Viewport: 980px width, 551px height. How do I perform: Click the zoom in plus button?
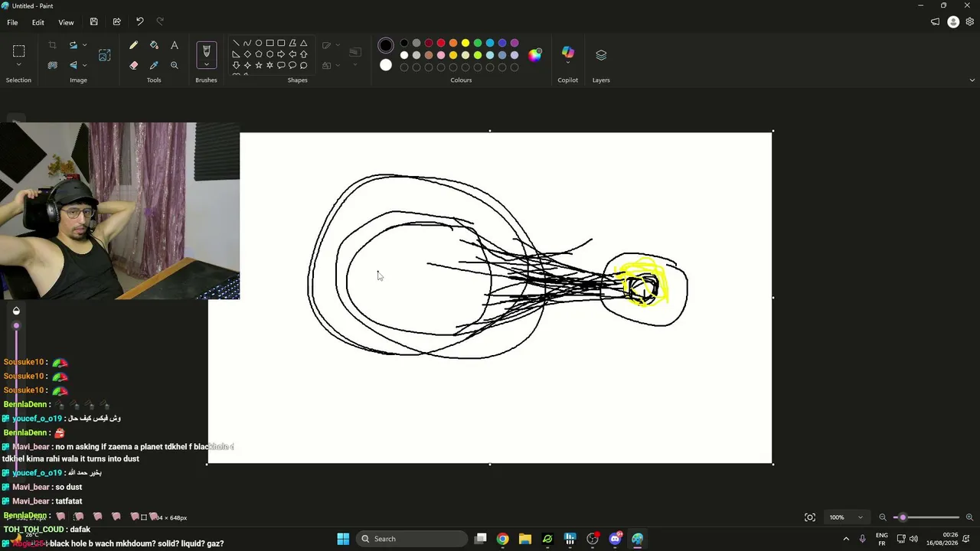point(969,517)
